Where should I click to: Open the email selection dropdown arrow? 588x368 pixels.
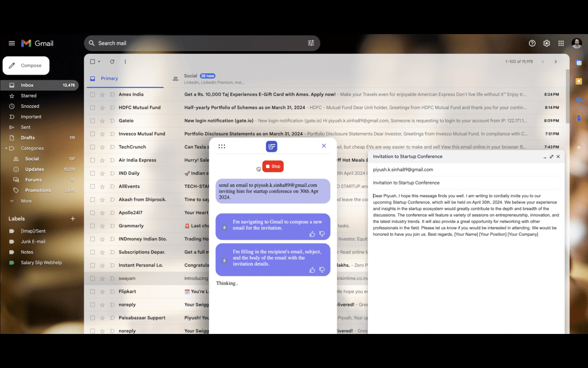(99, 62)
